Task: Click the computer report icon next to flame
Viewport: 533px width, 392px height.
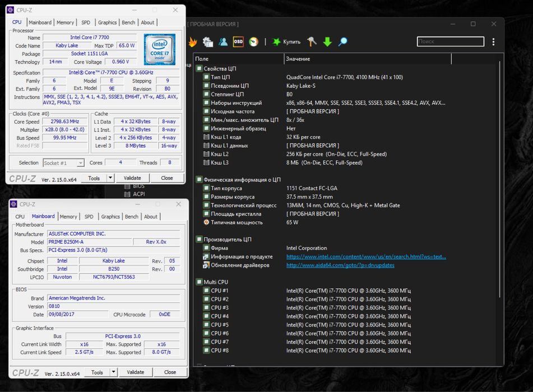Action: [208, 42]
